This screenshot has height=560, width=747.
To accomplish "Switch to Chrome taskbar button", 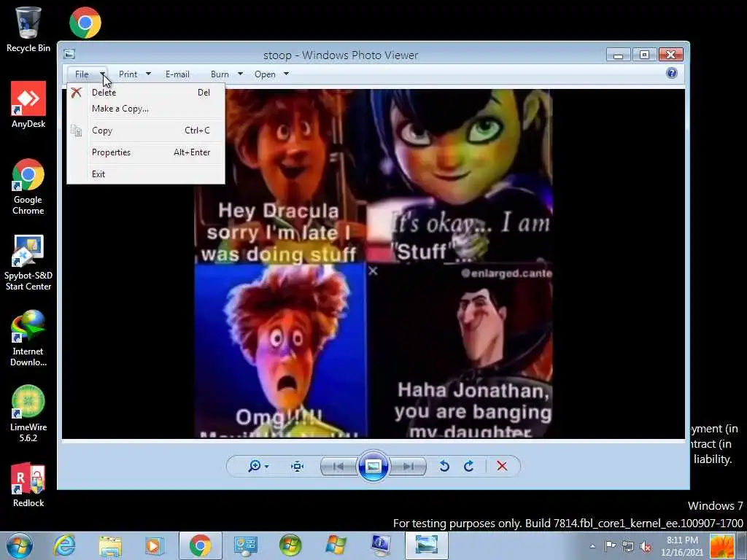I will (201, 545).
